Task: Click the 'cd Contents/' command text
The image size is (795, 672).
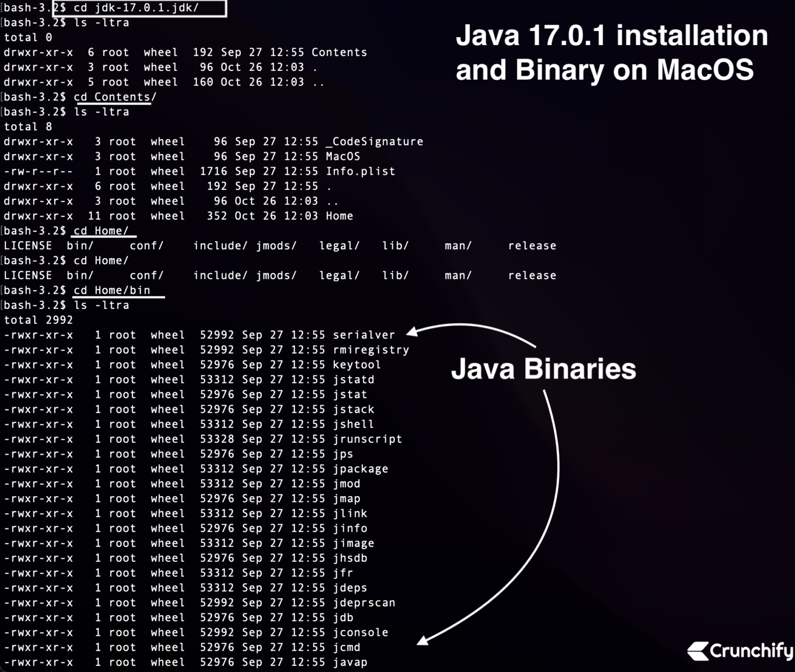Action: point(115,97)
